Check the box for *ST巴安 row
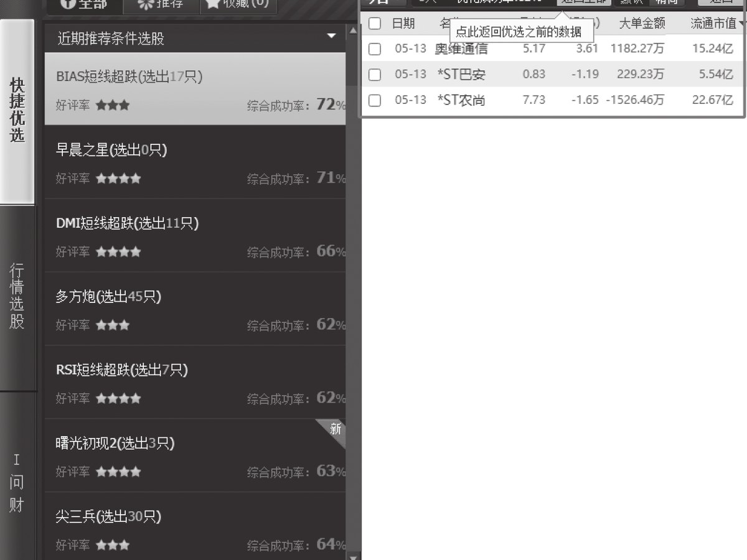Image resolution: width=747 pixels, height=560 pixels. (375, 75)
